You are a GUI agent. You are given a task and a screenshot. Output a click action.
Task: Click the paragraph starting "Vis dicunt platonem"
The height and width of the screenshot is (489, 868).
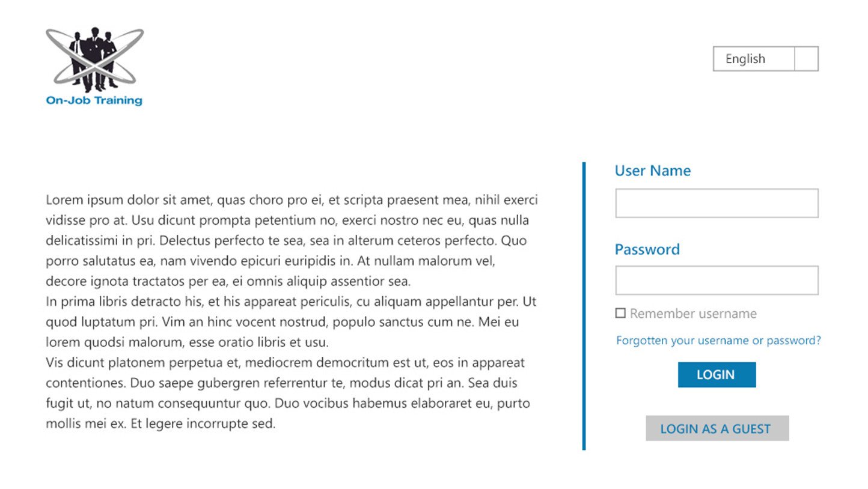[289, 393]
